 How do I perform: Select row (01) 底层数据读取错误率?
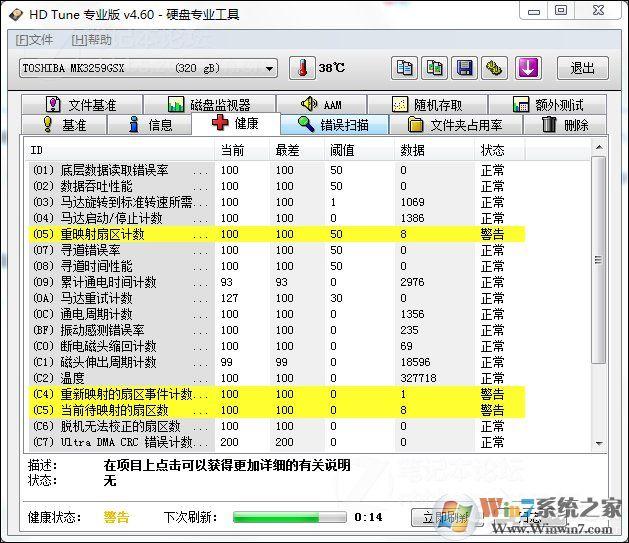point(276,170)
